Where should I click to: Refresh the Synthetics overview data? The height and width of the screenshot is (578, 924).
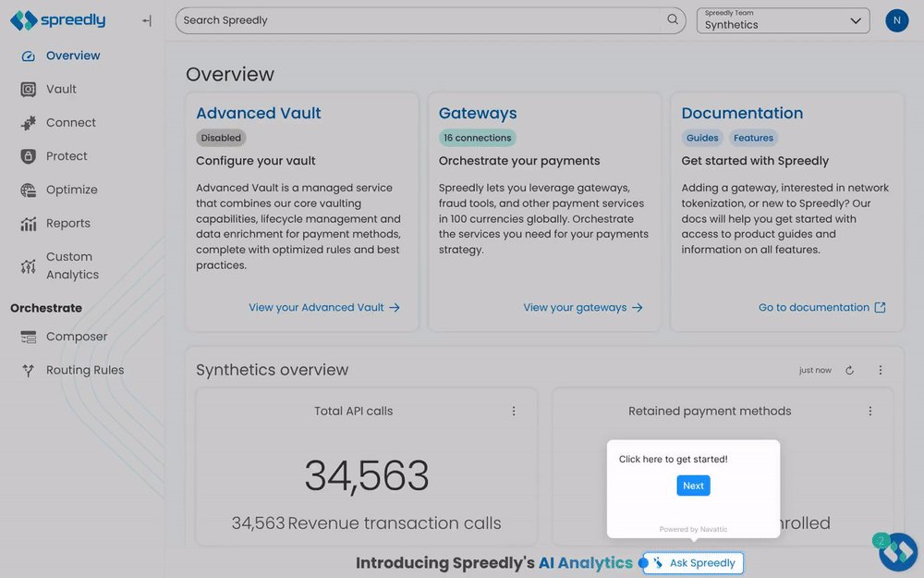click(849, 371)
